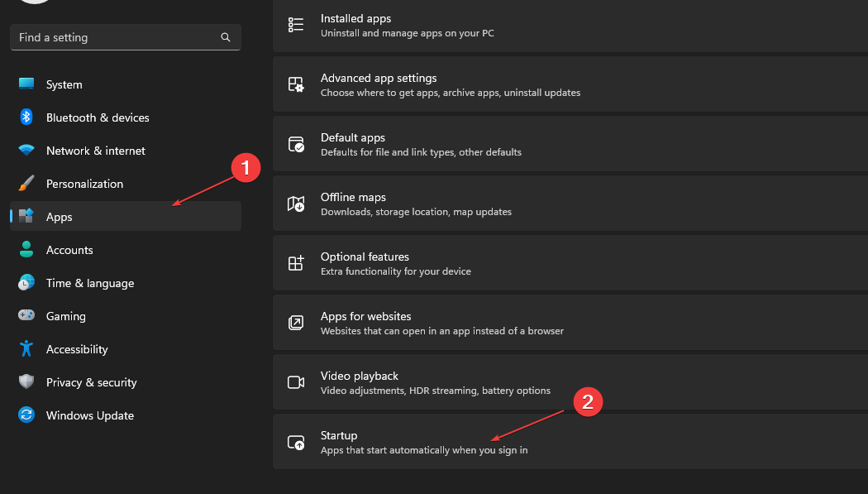
Task: Click the Bluetooth icon in the sidebar
Action: click(26, 118)
